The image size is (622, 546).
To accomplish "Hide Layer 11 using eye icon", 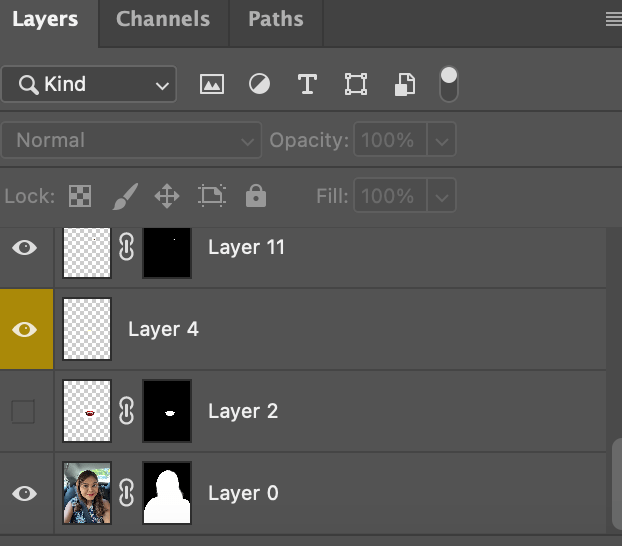I will 24,247.
